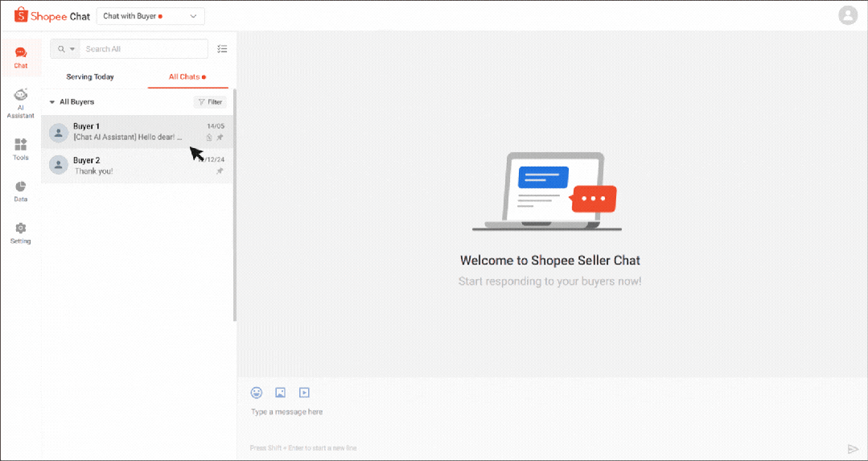Open the Setting gear in sidebar
Image resolution: width=868 pixels, height=461 pixels.
[x=20, y=233]
